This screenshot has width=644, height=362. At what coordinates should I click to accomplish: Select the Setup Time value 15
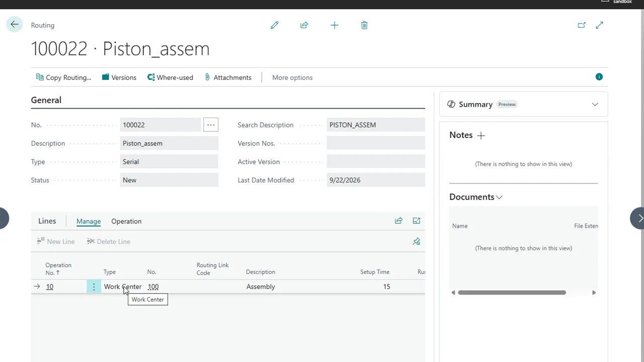click(386, 287)
